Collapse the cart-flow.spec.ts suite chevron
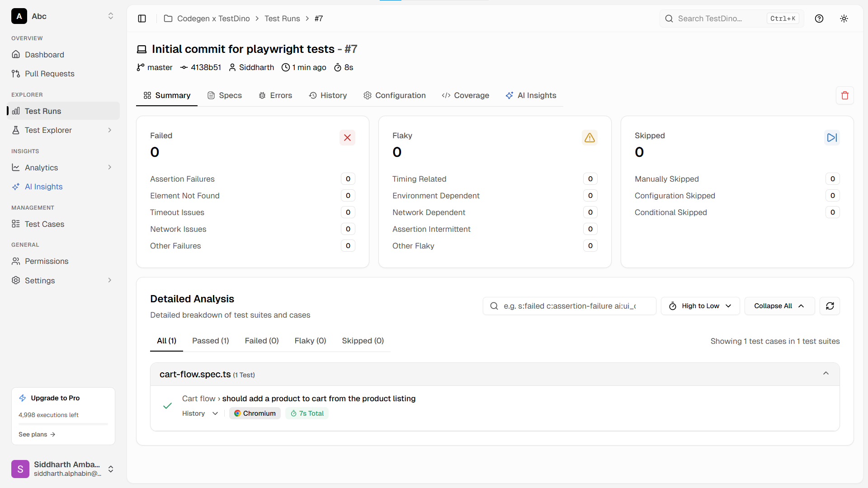 click(826, 374)
